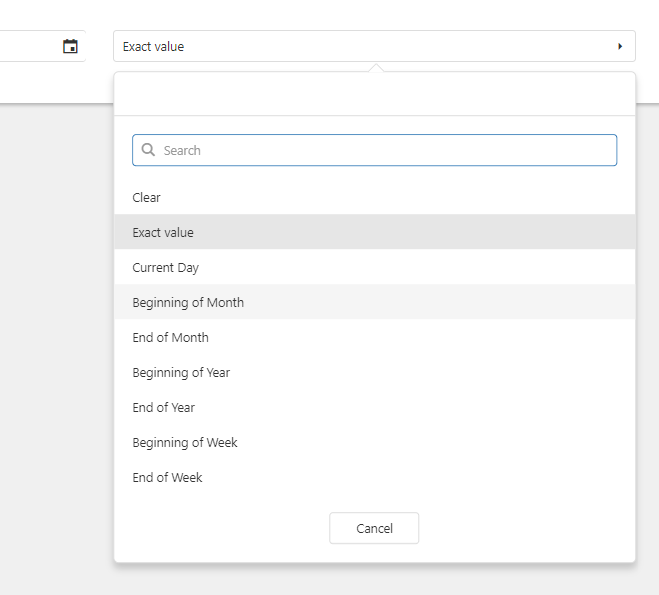Choose Exact value from the list
This screenshot has height=595, width=659.
[x=374, y=232]
